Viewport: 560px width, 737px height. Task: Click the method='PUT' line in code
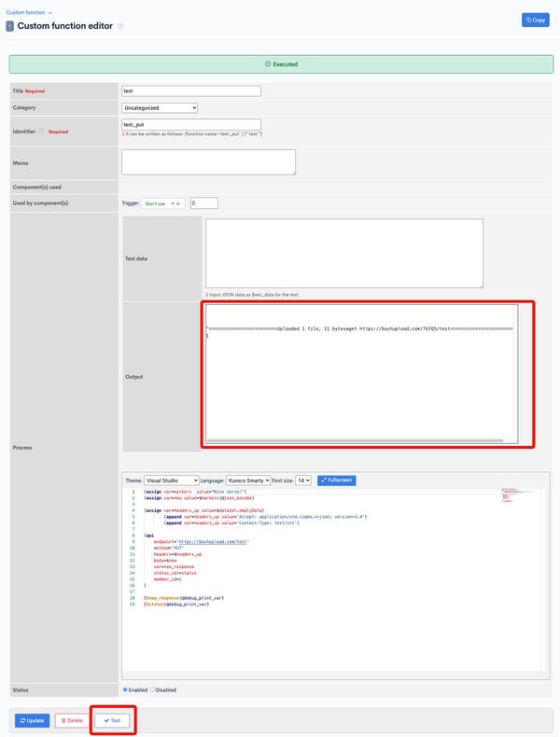tap(169, 548)
